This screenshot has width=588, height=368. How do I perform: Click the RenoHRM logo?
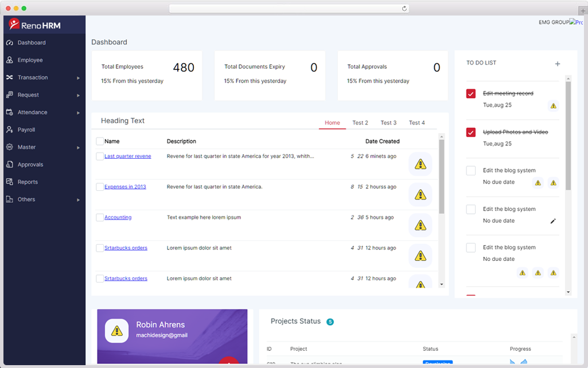[x=35, y=25]
